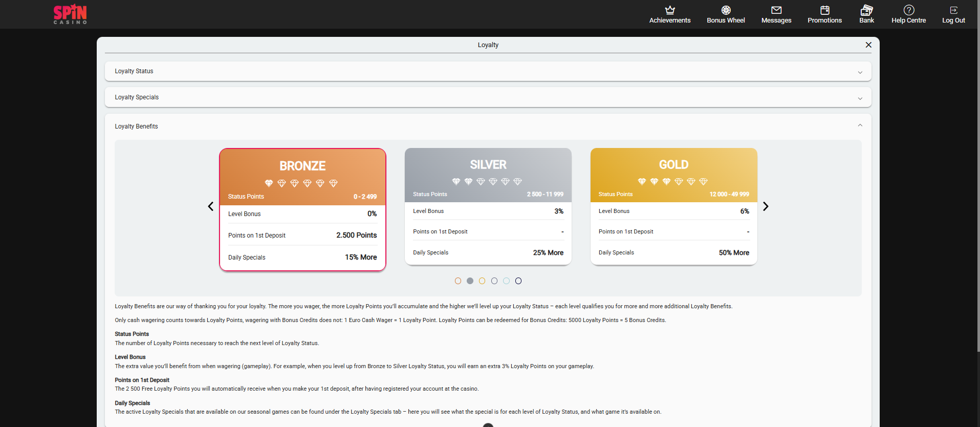980x427 pixels.
Task: Expand the Loyalty Status section
Action: click(x=488, y=71)
